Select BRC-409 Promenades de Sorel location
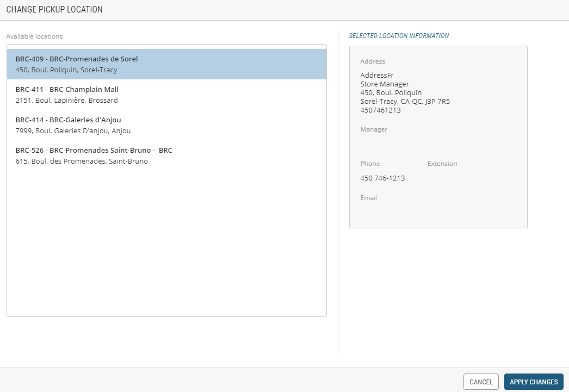Image resolution: width=569 pixels, height=392 pixels. click(166, 64)
